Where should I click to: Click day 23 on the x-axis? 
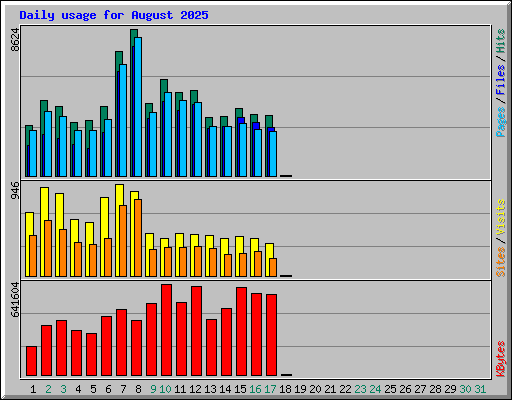point(360,389)
